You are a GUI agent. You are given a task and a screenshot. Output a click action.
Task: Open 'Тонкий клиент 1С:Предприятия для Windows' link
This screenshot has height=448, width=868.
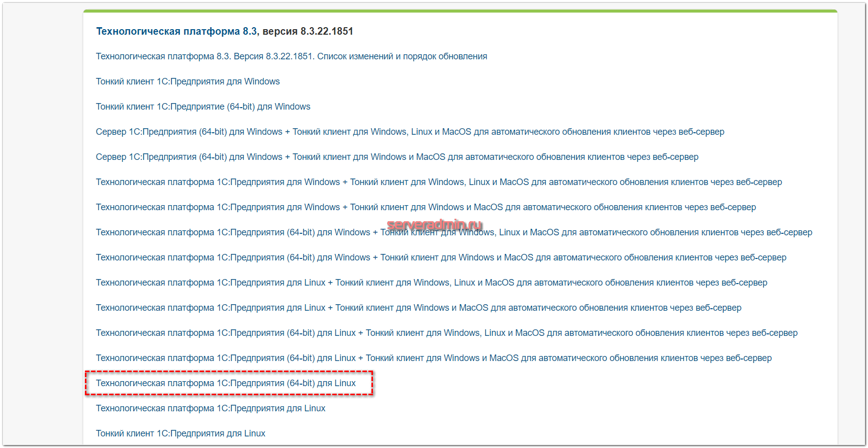tap(187, 81)
